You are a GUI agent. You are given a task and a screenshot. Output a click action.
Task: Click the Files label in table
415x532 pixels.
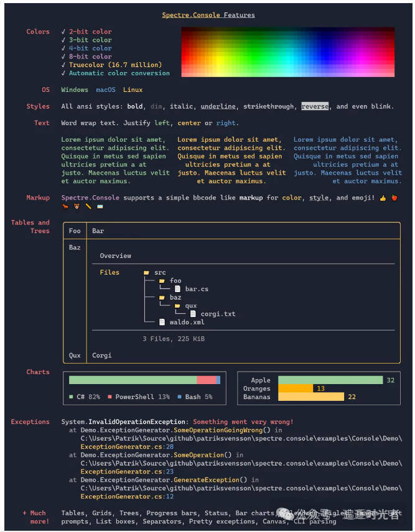tap(110, 272)
